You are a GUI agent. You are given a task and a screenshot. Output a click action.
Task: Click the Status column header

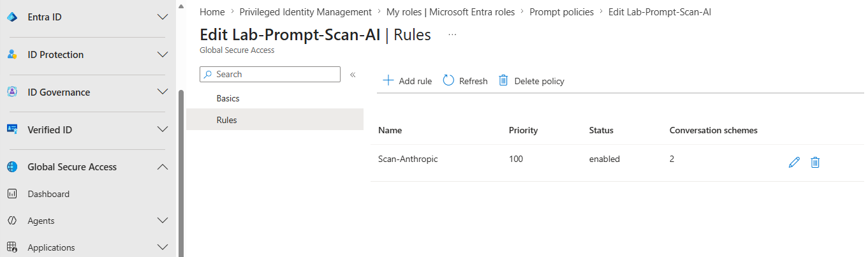[x=601, y=130]
